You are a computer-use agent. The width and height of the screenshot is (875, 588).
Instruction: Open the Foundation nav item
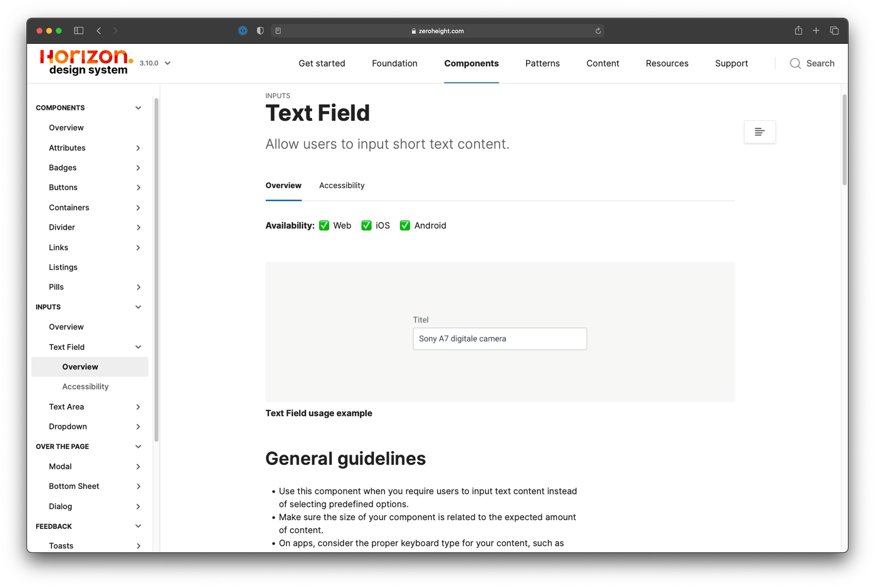point(394,63)
